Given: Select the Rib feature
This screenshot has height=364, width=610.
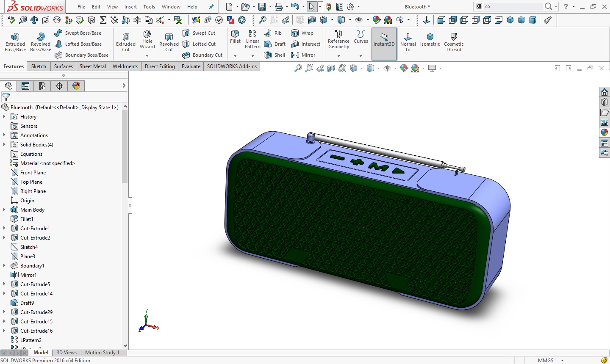Looking at the screenshot, I should pos(273,33).
